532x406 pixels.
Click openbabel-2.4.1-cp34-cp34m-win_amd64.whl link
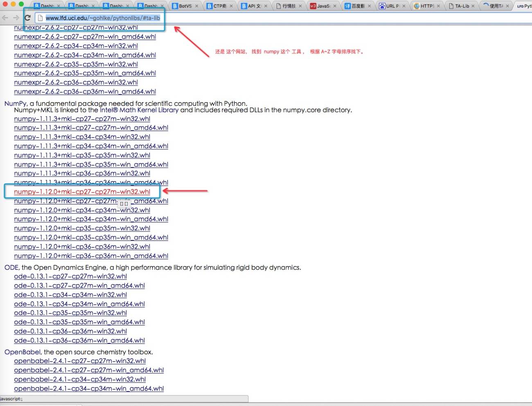pos(89,389)
